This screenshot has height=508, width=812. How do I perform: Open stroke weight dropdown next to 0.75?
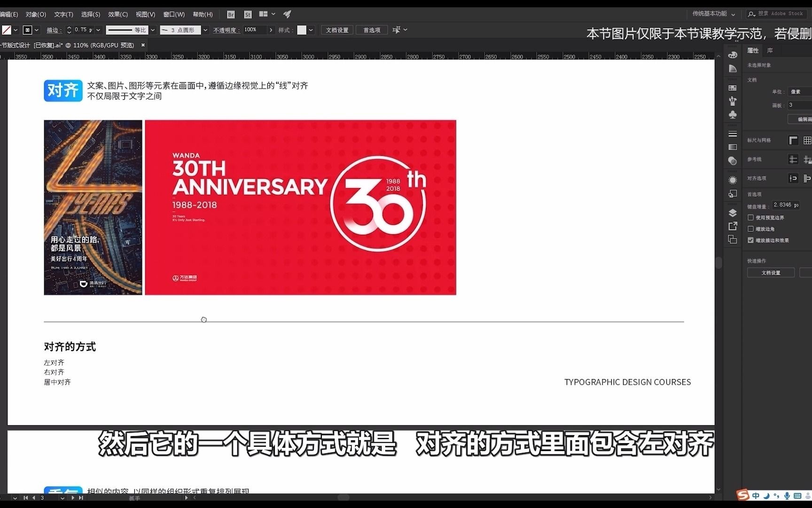[x=98, y=30]
